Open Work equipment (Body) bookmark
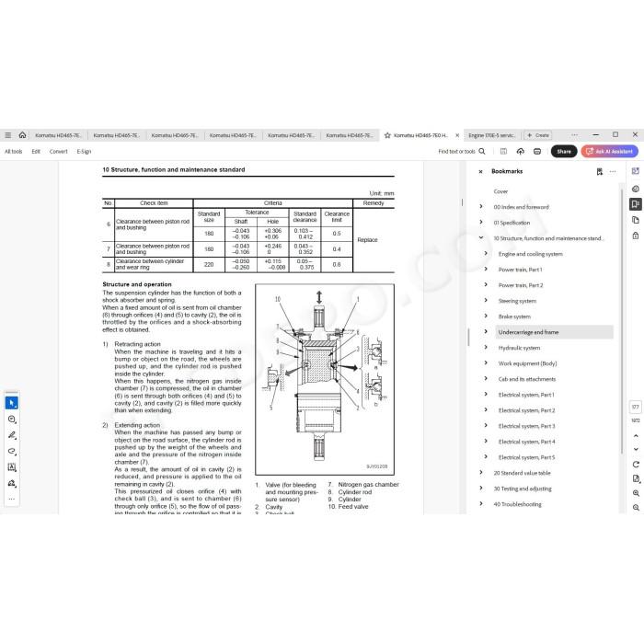The image size is (644, 644). [527, 363]
